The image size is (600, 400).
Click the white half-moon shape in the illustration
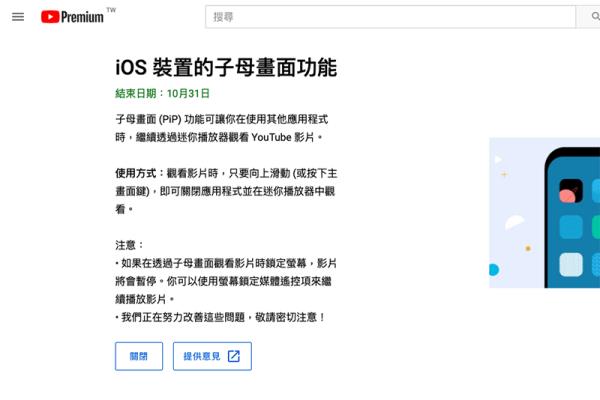coord(514,222)
